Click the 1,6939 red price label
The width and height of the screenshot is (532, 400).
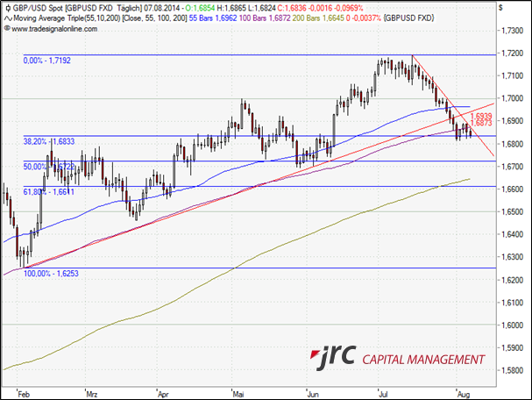tap(480, 116)
